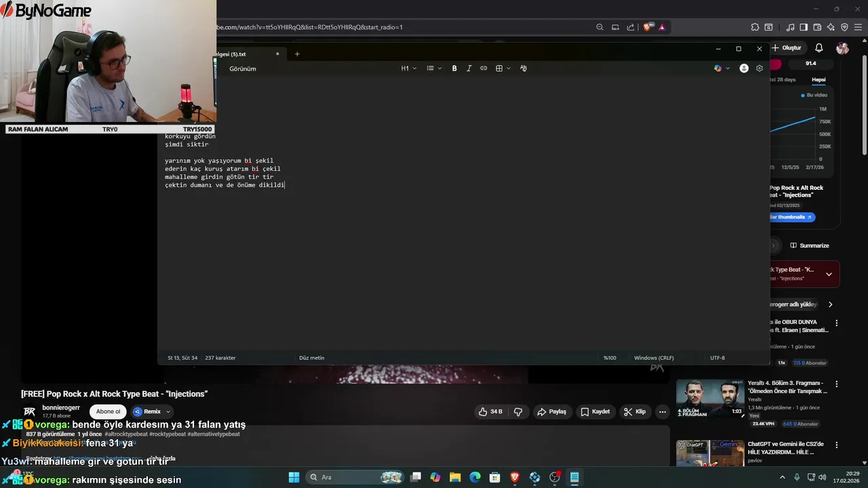Open the Brave Shields lion icon
Viewport: 868px width, 488px height.
648,27
